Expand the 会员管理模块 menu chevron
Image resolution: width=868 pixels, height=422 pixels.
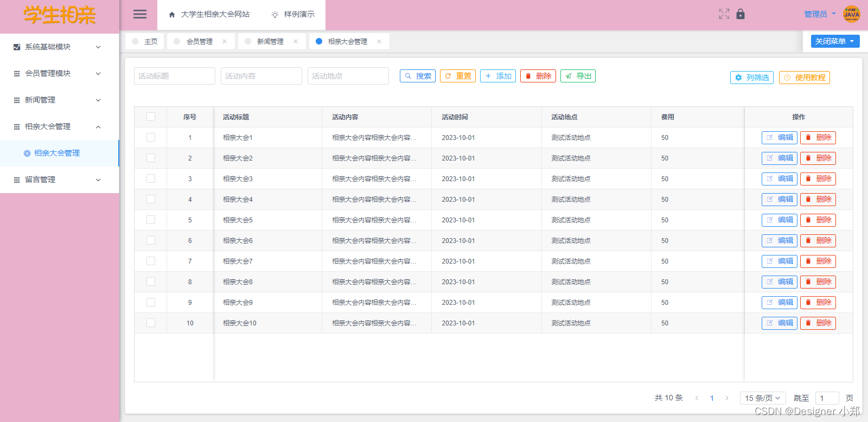98,74
